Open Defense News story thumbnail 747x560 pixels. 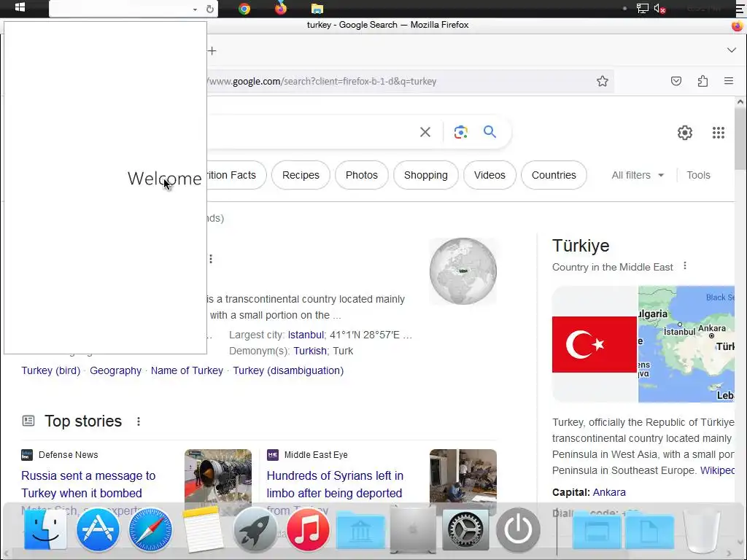point(218,478)
